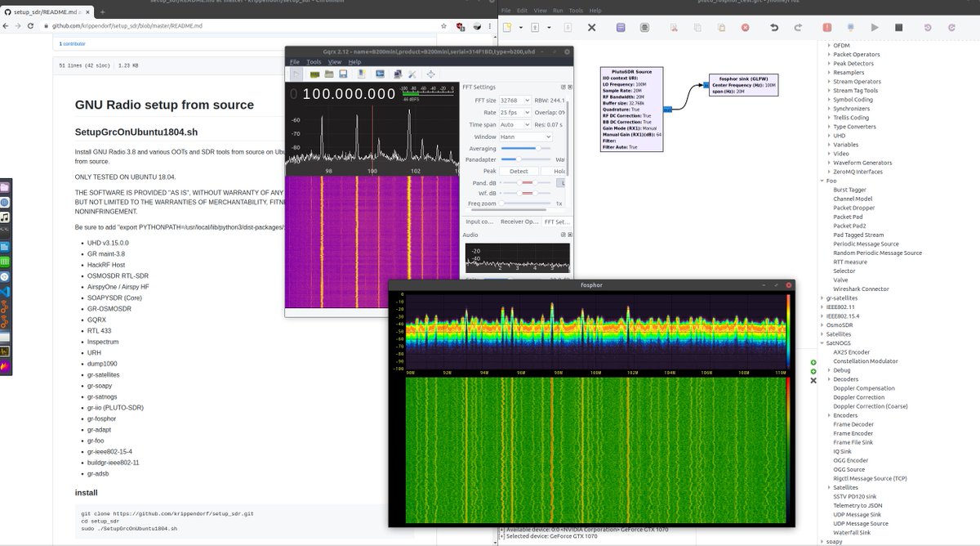Screen dimensions: 980x546
Task: Select Doppler Correction (Coarse) block
Action: 870,406
